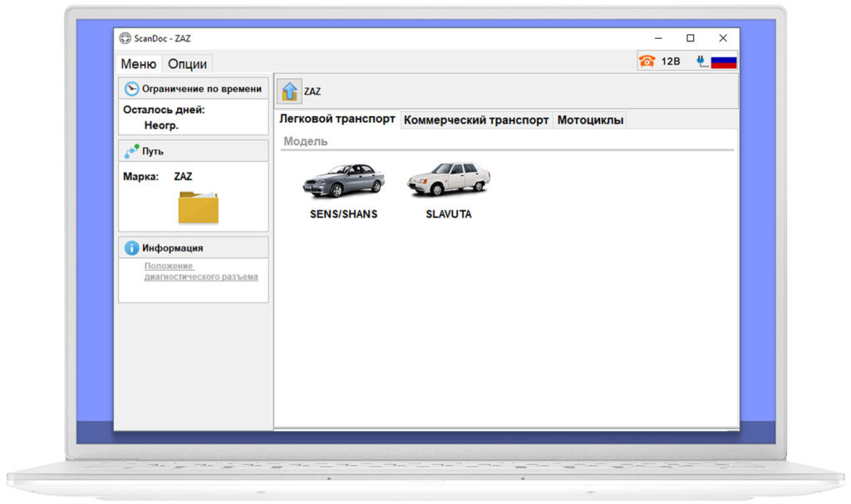Select the Легковой транспорт tab
Image resolution: width=851 pixels, height=504 pixels.
point(337,119)
